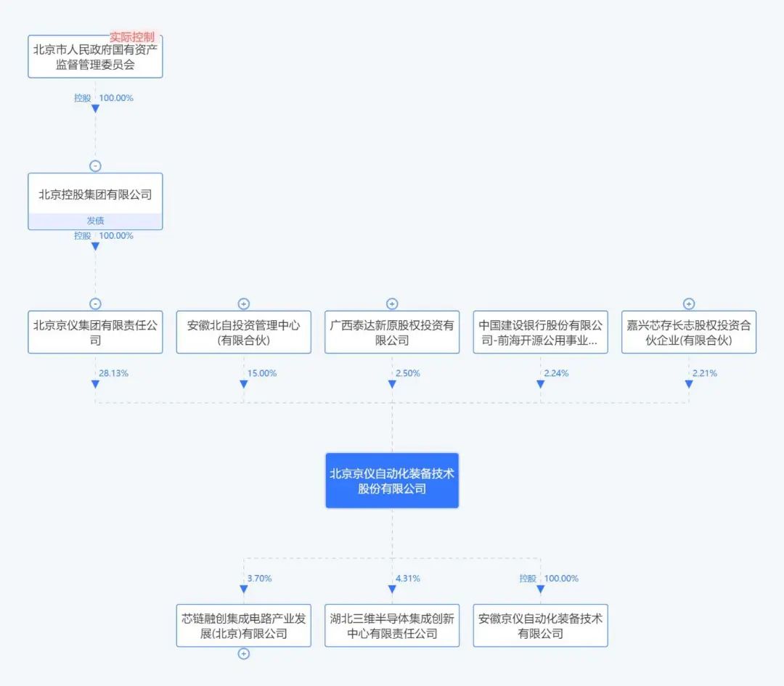The height and width of the screenshot is (686, 784).
Task: Click 3.70% investment percentage
Action: (259, 579)
